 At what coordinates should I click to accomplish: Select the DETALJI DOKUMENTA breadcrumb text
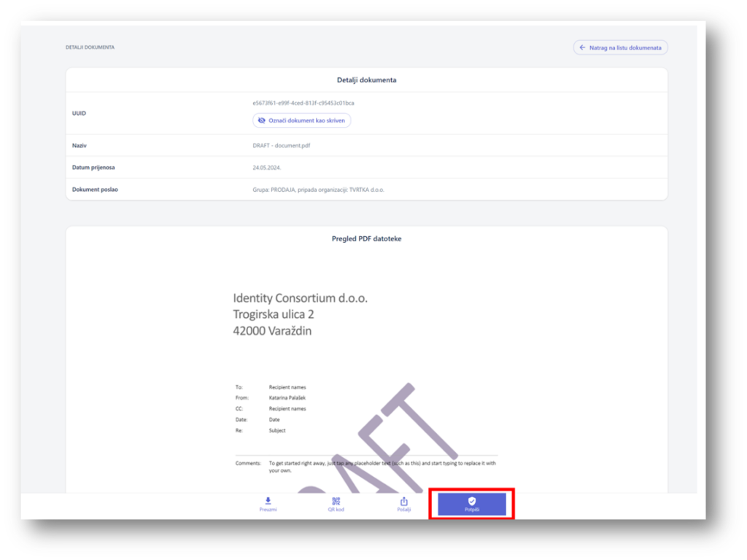pos(90,47)
